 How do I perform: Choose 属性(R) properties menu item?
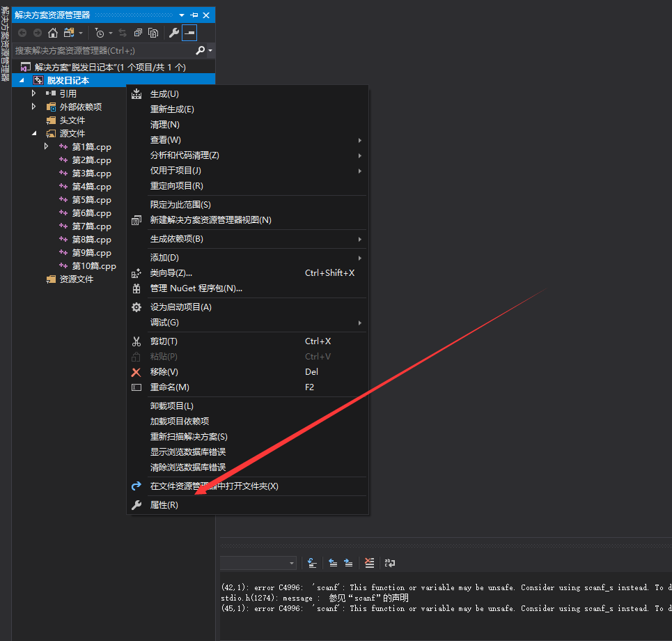tap(247, 505)
